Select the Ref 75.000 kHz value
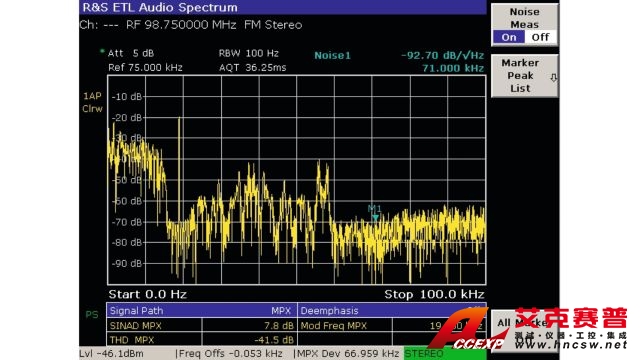Viewport: 640px width, 360px height. (x=145, y=67)
